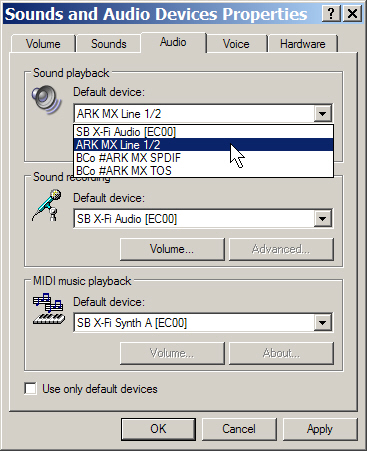
Task: Expand the MIDI music playback device dropdown
Action: tap(322, 323)
